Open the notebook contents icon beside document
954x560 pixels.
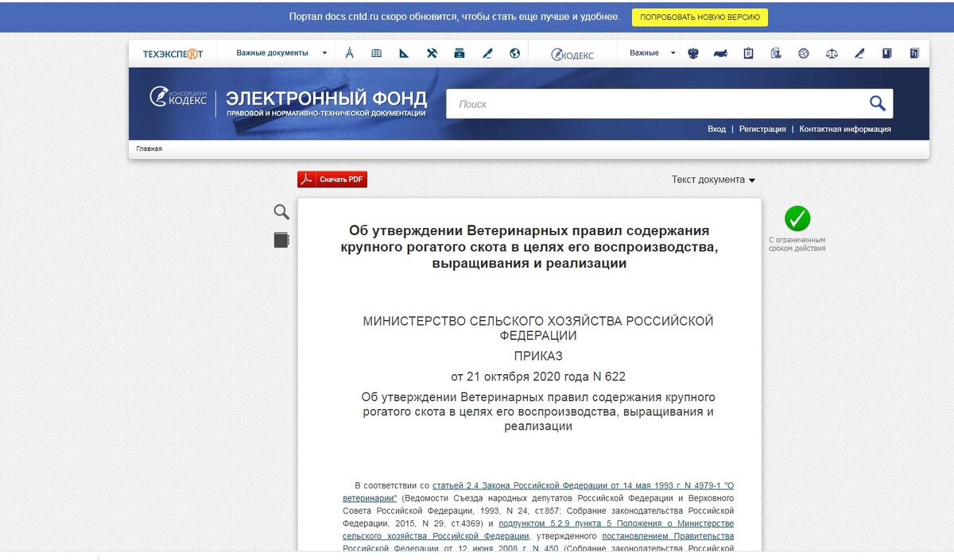[281, 240]
